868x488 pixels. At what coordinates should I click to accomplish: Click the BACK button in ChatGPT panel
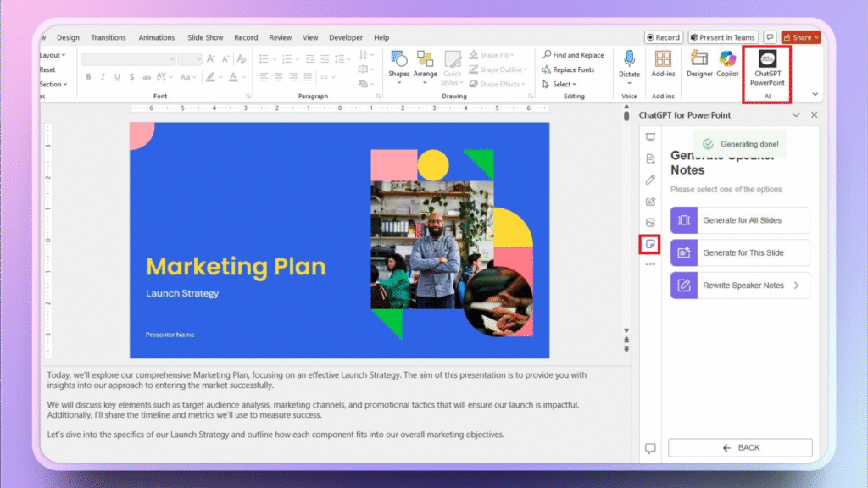click(739, 447)
